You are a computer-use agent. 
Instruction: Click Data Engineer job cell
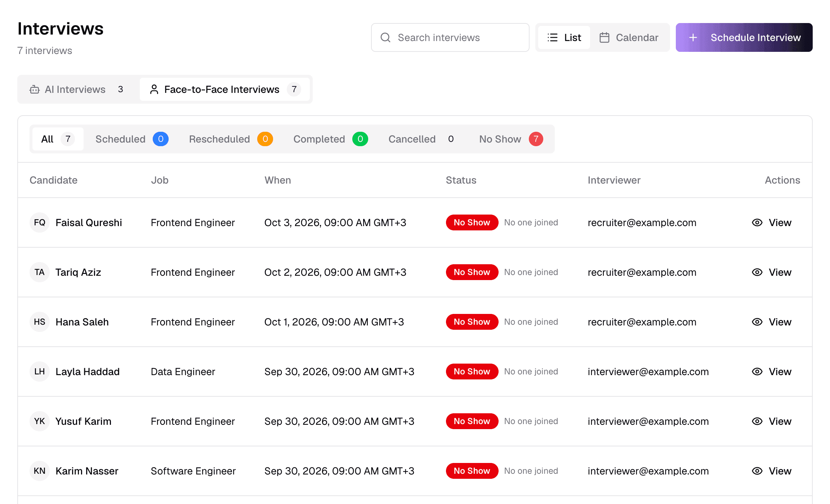[183, 372]
